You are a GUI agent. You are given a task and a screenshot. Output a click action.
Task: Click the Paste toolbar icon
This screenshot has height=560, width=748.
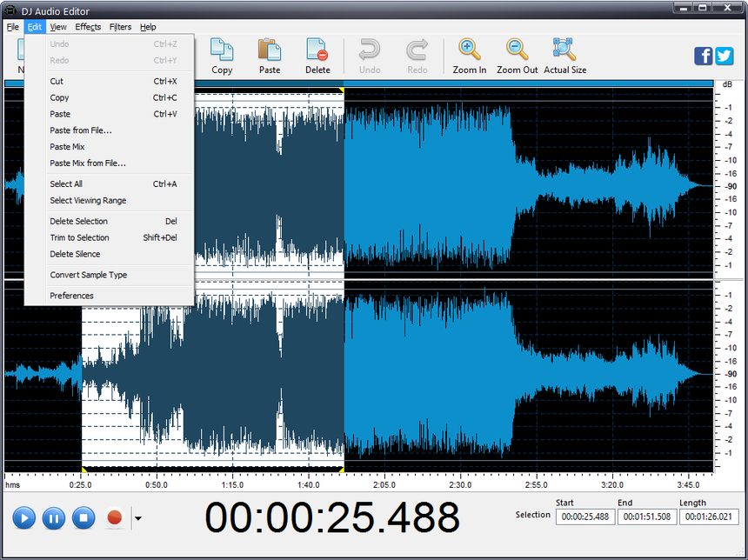270,50
